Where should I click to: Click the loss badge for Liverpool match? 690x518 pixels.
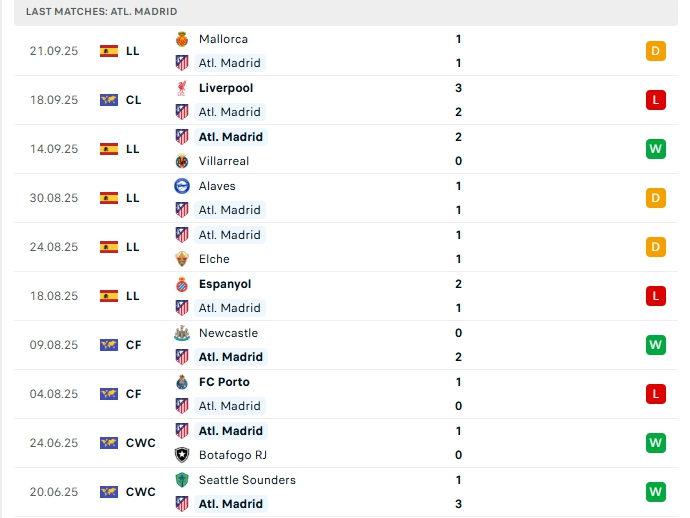click(656, 100)
